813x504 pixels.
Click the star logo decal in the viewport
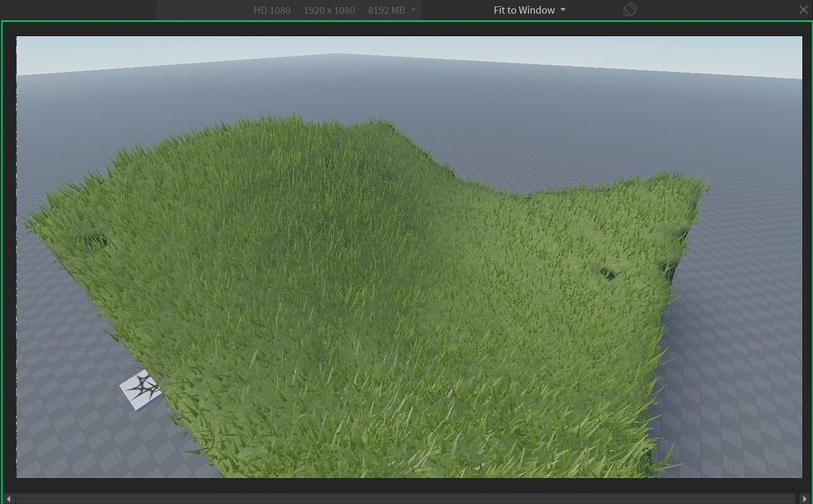coord(140,389)
